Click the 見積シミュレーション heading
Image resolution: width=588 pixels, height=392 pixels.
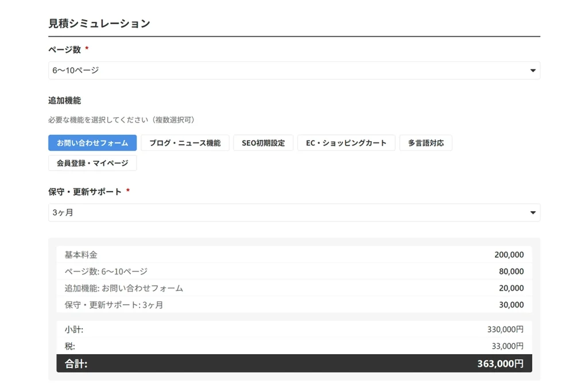click(99, 24)
